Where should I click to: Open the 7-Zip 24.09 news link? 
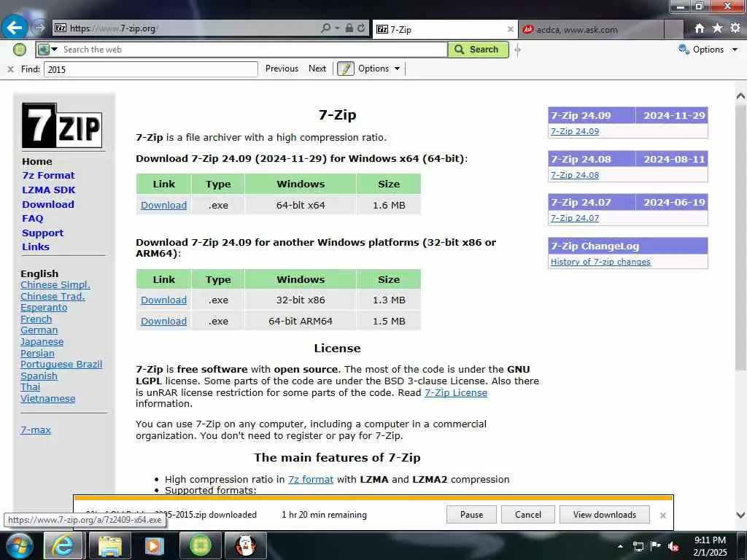575,131
